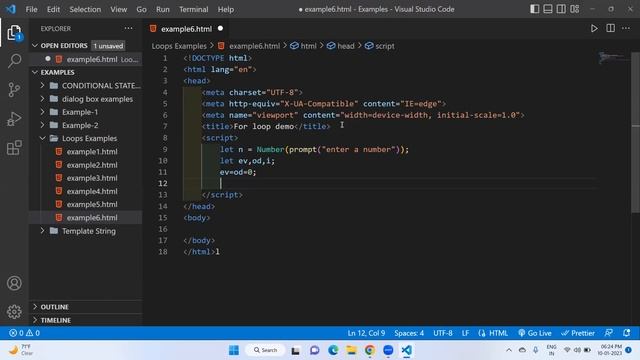Open the Accounts menu icon
The width and height of the screenshot is (640, 360).
point(14,283)
